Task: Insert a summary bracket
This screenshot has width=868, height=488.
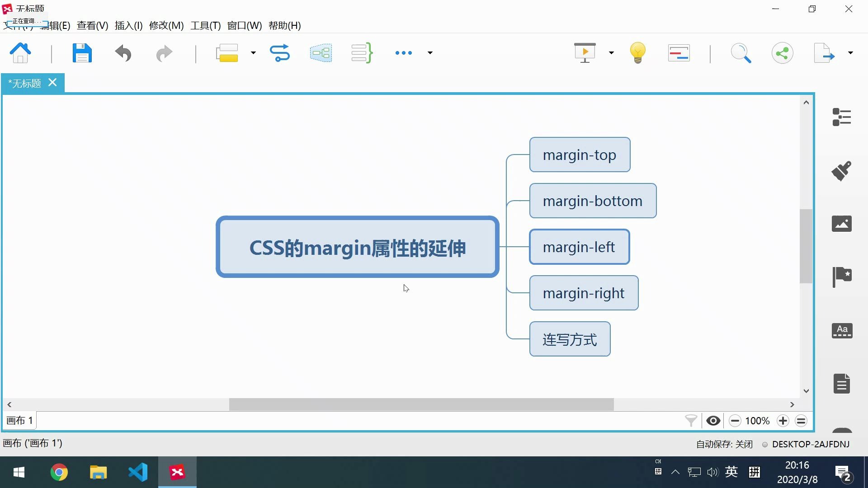Action: coord(362,53)
